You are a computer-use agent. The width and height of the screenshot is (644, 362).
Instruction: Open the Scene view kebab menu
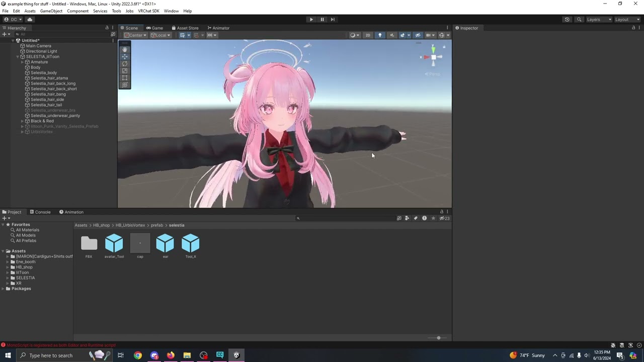447,28
